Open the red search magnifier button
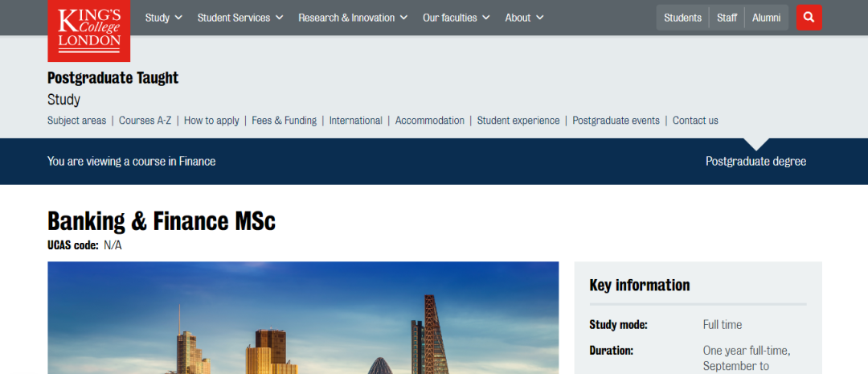The width and height of the screenshot is (868, 374). coord(809,17)
